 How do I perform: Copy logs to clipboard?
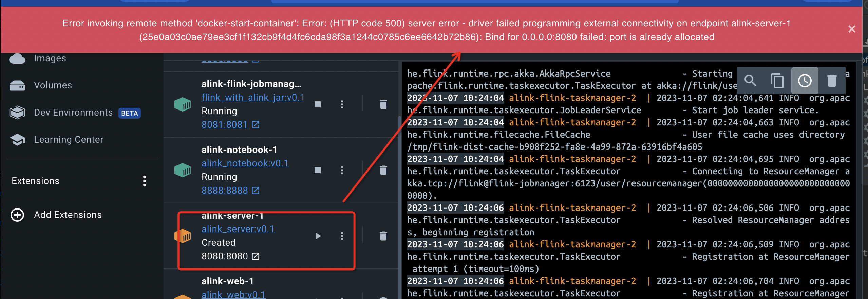[777, 81]
